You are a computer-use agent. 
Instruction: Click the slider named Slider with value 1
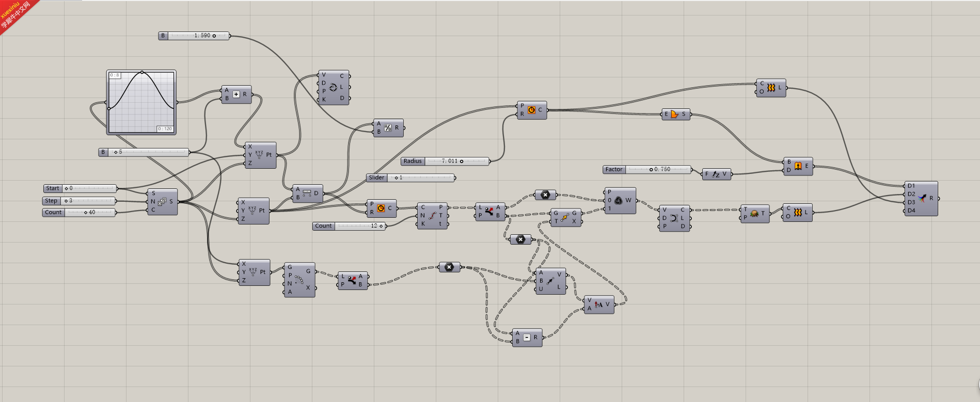pos(411,178)
